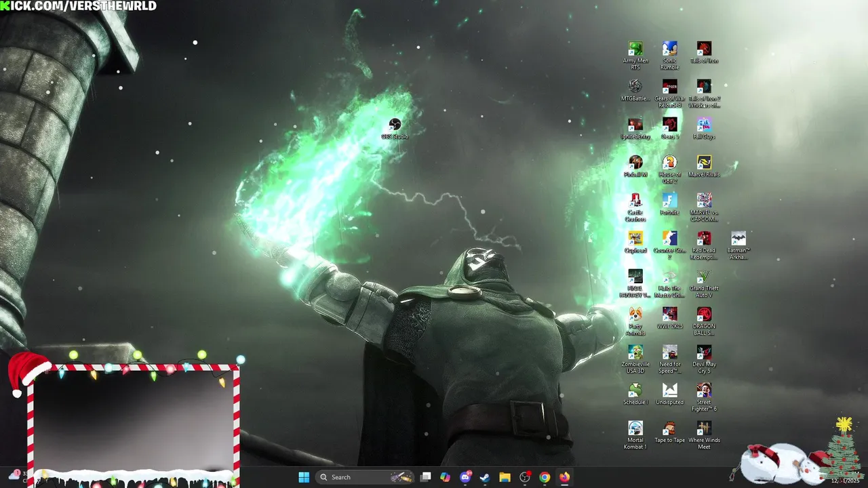Open the Grand Theft Auto V icon
Image resolution: width=868 pixels, height=488 pixels.
click(704, 283)
